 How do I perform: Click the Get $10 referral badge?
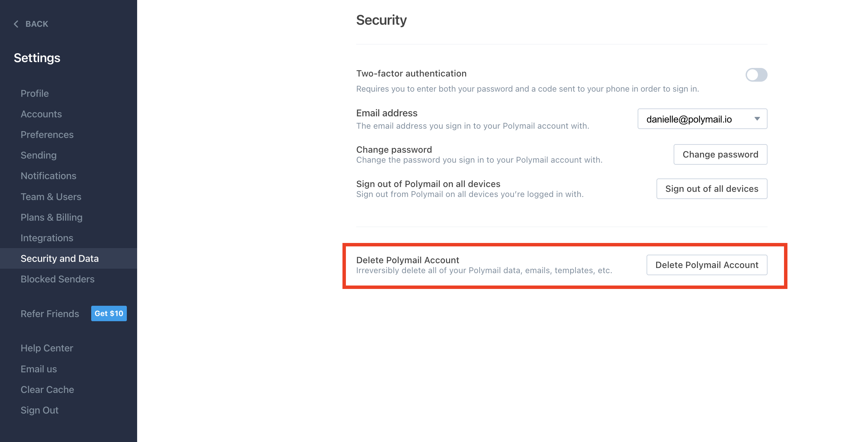(109, 313)
